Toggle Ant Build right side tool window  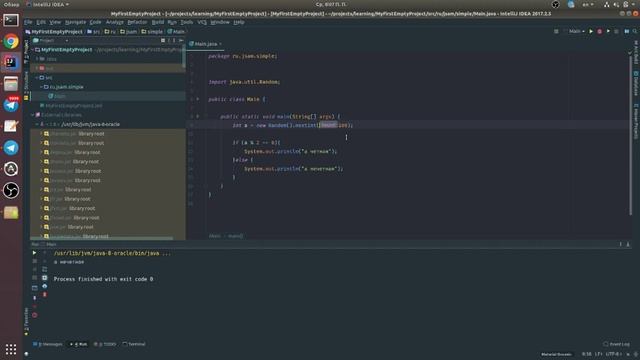coord(636,52)
